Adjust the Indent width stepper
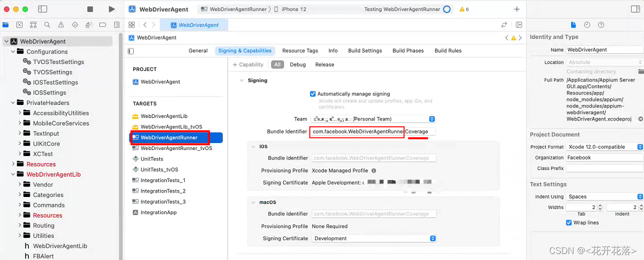This screenshot has width=644, height=260. tap(641, 207)
